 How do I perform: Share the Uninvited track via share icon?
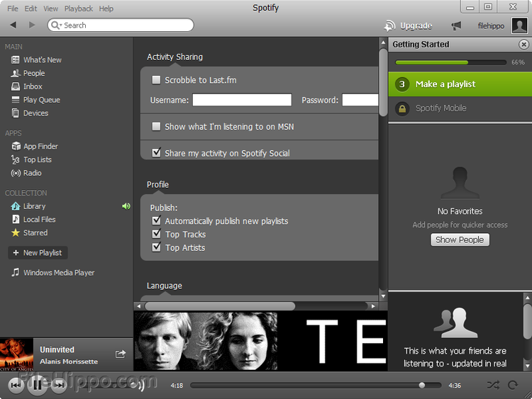point(121,354)
